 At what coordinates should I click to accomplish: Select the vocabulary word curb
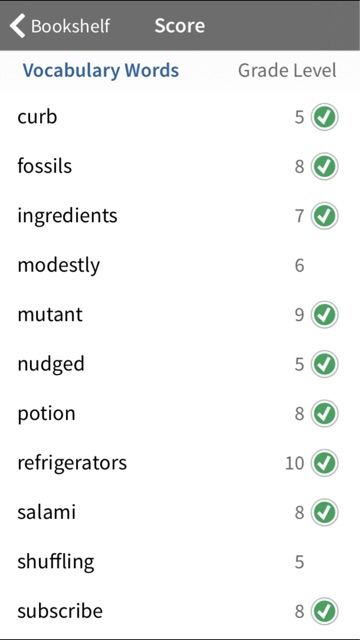(37, 117)
